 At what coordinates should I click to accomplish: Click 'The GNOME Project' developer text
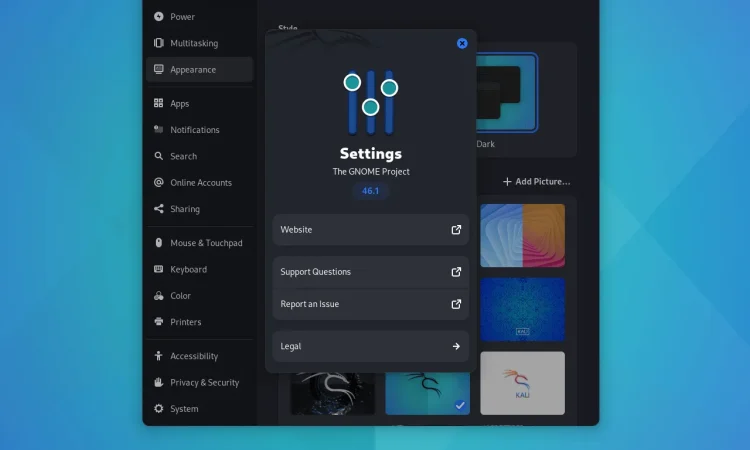371,171
